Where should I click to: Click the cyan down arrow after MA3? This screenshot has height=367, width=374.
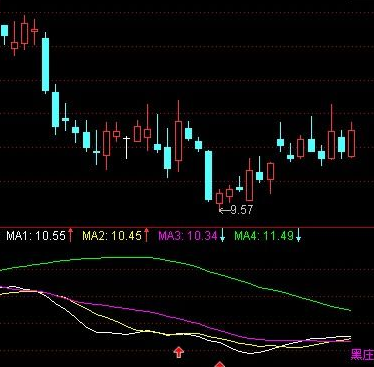pyautogui.click(x=222, y=235)
